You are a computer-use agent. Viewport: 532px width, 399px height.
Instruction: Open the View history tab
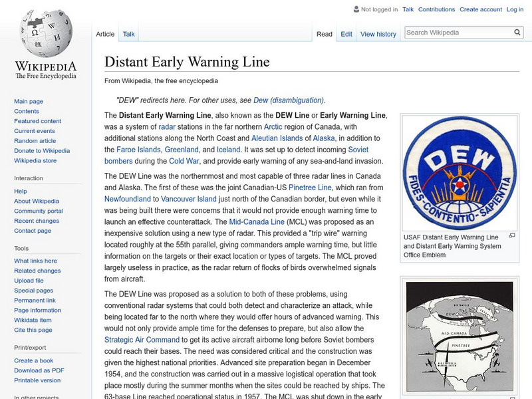coord(378,33)
